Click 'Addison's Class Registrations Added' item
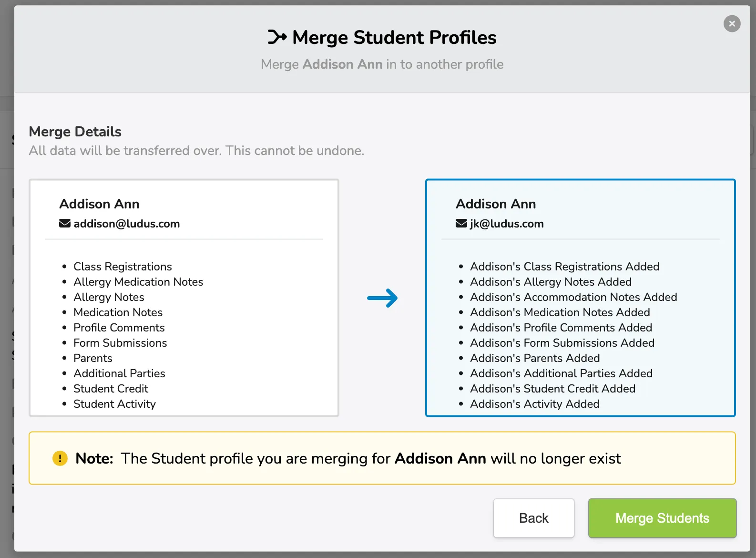Viewport: 756px width, 558px height. click(564, 267)
